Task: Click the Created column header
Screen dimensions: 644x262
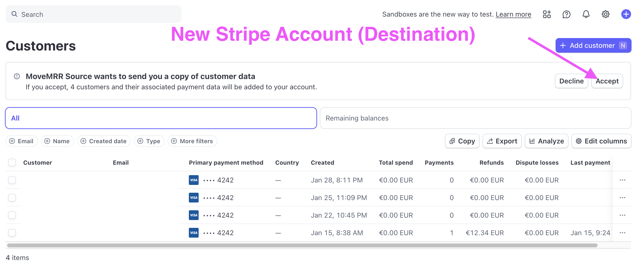Action: pyautogui.click(x=322, y=162)
